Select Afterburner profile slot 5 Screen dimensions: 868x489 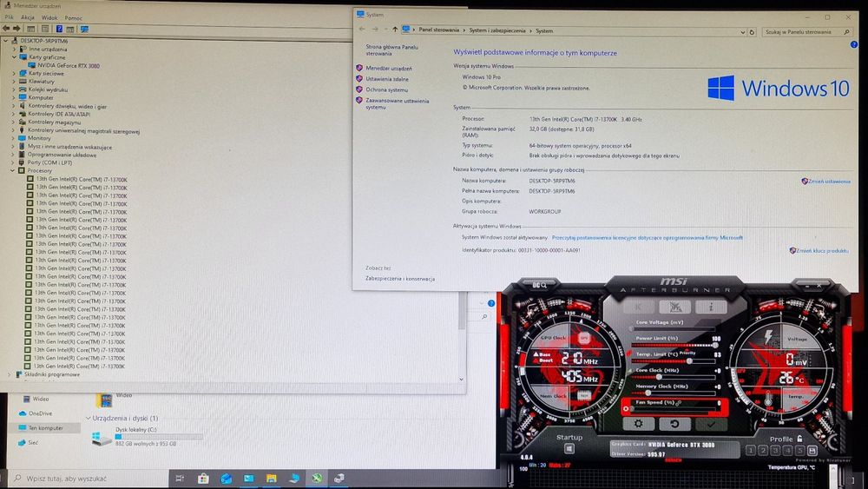pos(799,451)
